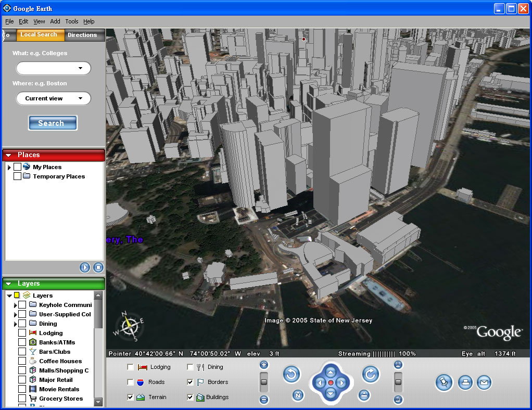The height and width of the screenshot is (410, 532).
Task: Click the zoom in plus button
Action: 263,365
